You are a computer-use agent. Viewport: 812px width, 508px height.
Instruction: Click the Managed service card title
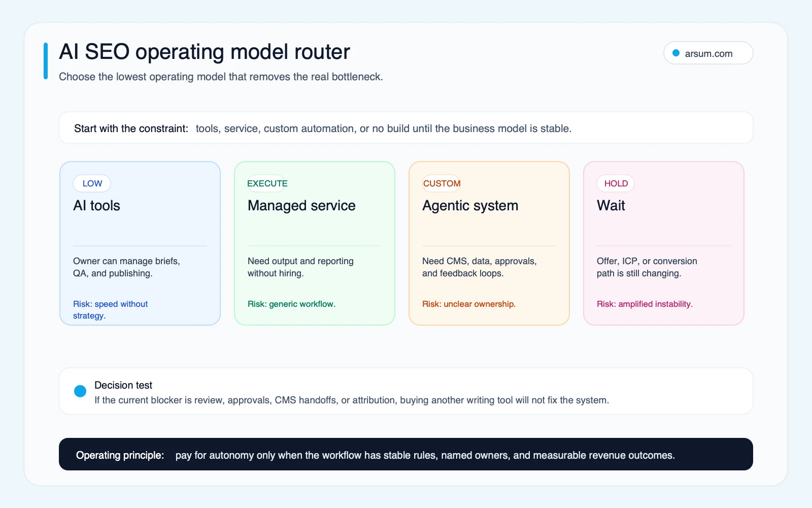tap(301, 206)
